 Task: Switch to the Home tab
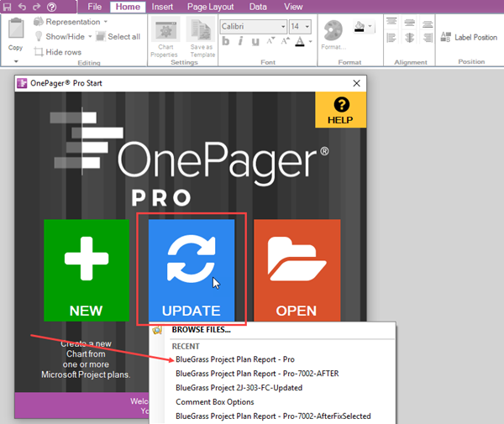click(x=128, y=7)
